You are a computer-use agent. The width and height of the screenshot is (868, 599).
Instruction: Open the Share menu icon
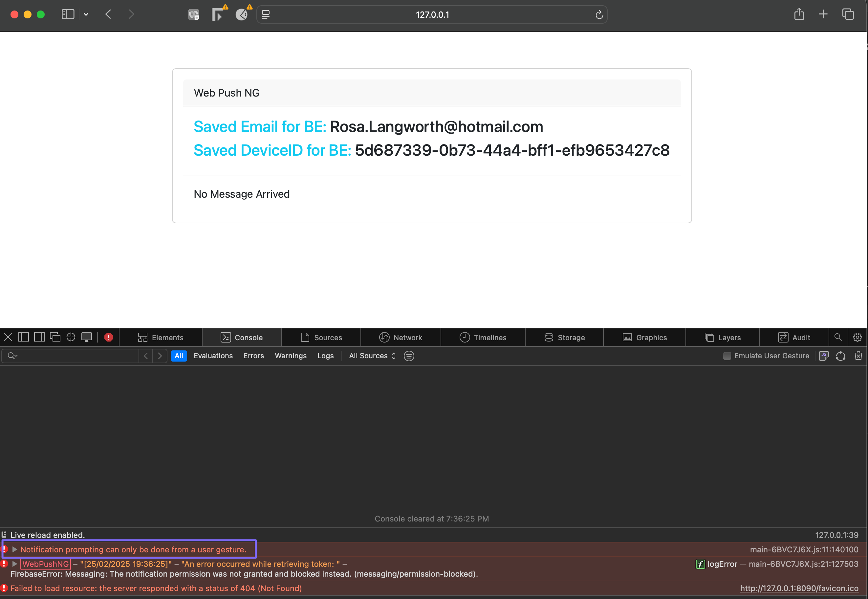(x=799, y=14)
